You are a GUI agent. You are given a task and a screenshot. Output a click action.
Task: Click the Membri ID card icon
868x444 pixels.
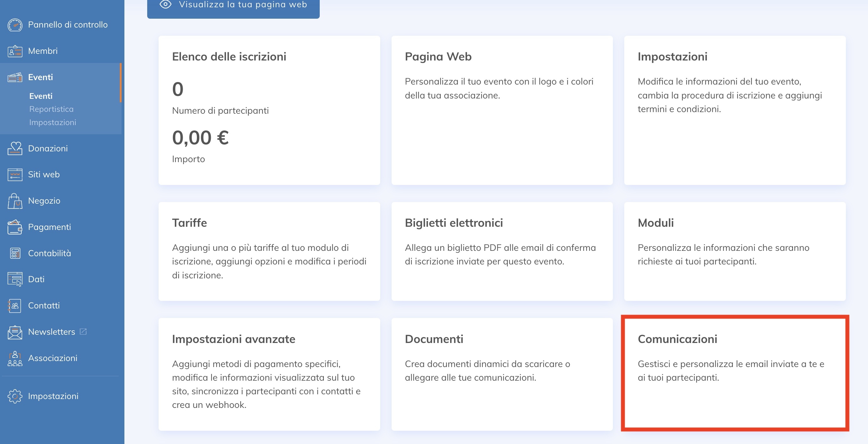(15, 51)
